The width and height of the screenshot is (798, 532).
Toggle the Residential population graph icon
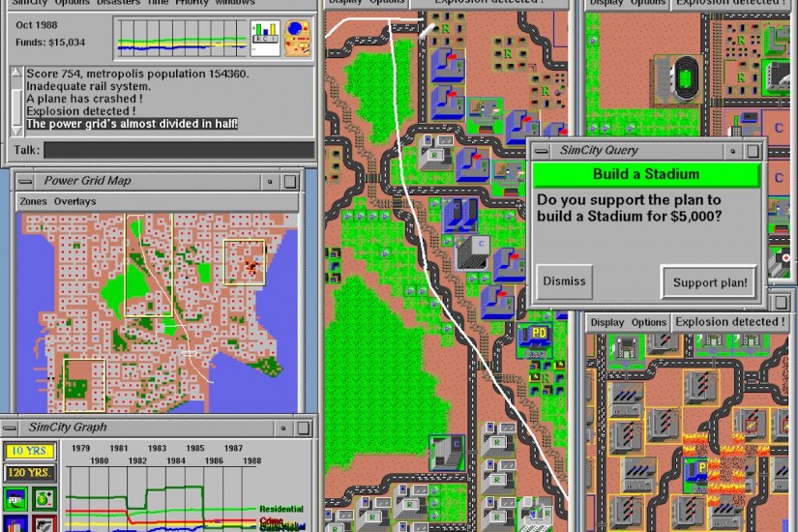15,499
